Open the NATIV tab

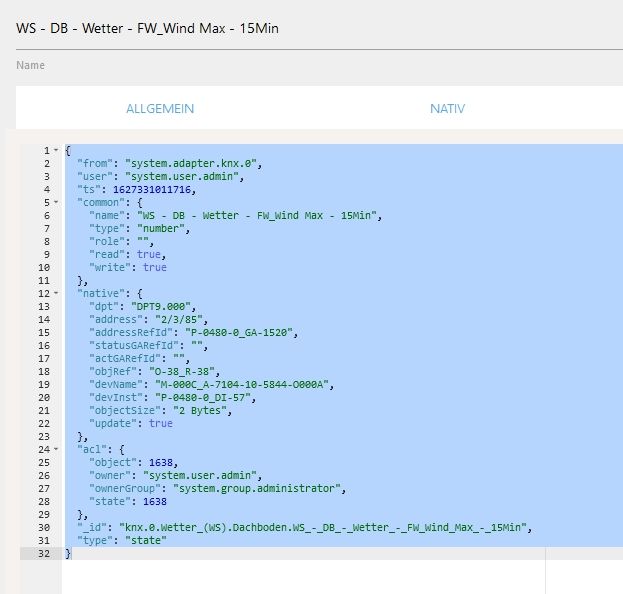pyautogui.click(x=447, y=108)
